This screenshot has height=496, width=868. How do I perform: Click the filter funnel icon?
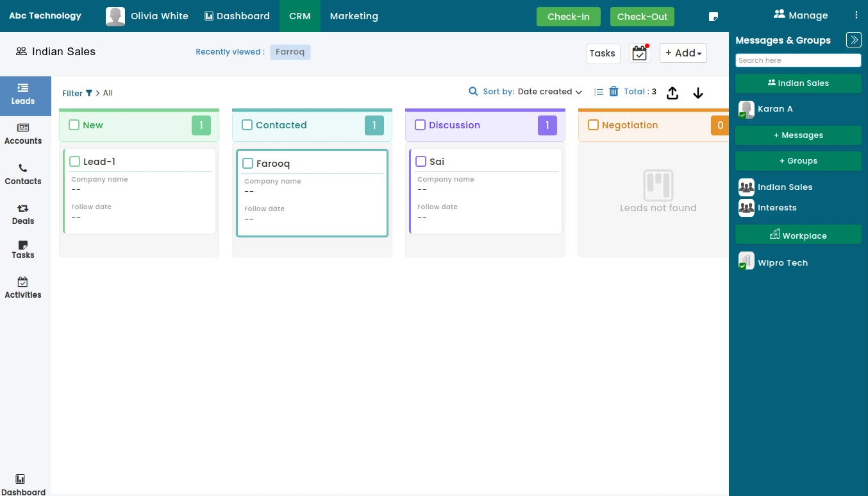[89, 93]
